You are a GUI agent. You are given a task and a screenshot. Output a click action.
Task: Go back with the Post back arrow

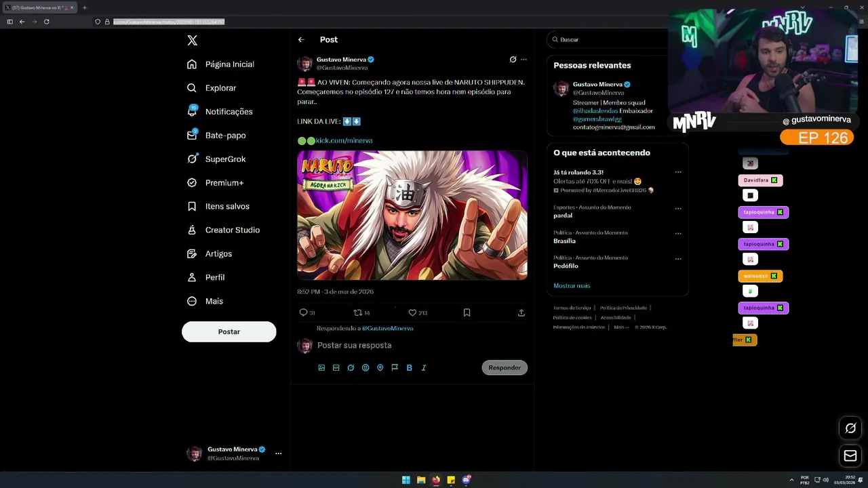click(301, 40)
